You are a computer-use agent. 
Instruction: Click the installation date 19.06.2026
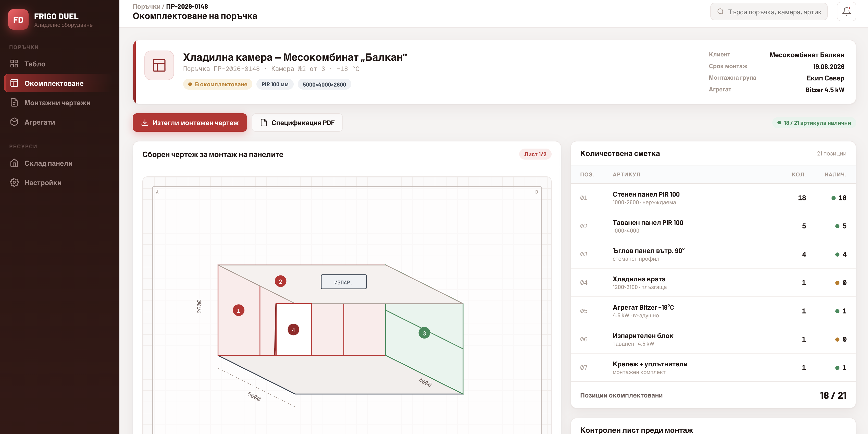coord(828,67)
